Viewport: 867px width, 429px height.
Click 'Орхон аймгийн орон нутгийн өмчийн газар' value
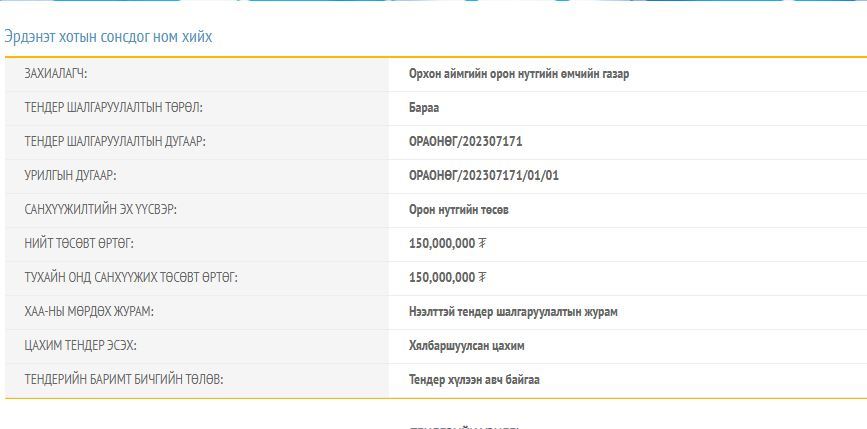click(519, 74)
